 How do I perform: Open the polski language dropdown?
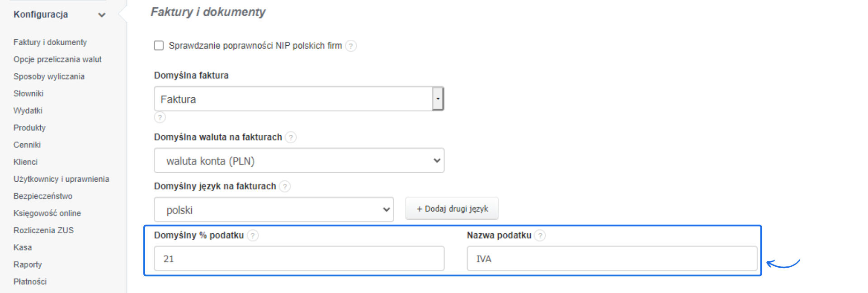pos(274,210)
